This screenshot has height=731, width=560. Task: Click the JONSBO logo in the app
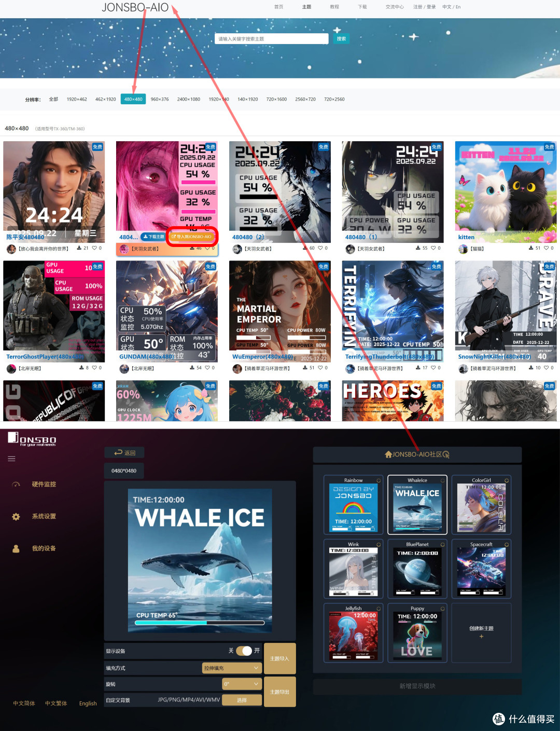pos(32,439)
